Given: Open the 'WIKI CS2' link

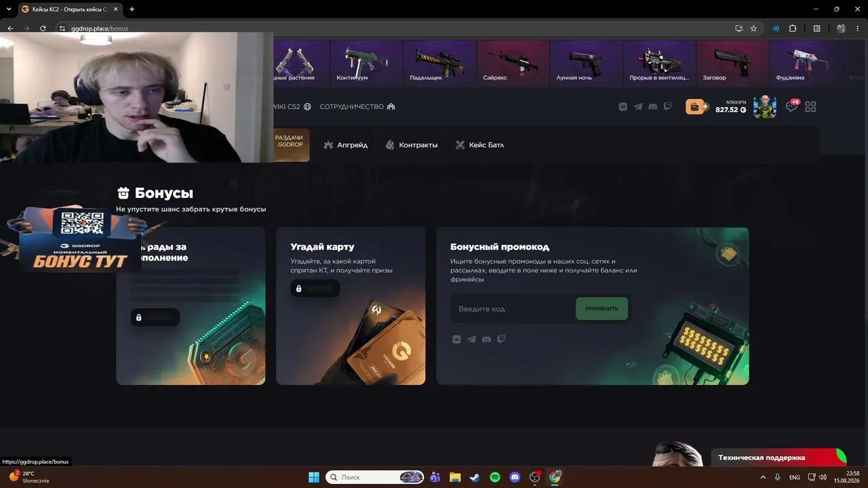Looking at the screenshot, I should click(292, 106).
